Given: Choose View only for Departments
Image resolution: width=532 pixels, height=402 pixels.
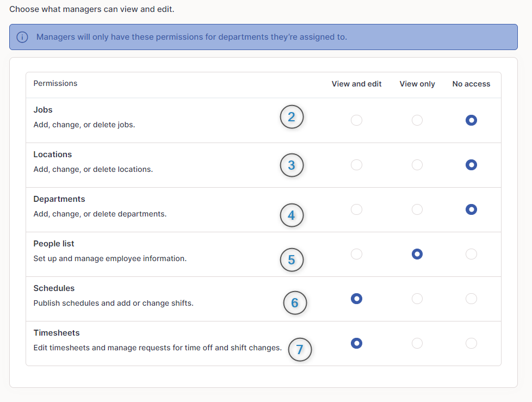Looking at the screenshot, I should [417, 209].
